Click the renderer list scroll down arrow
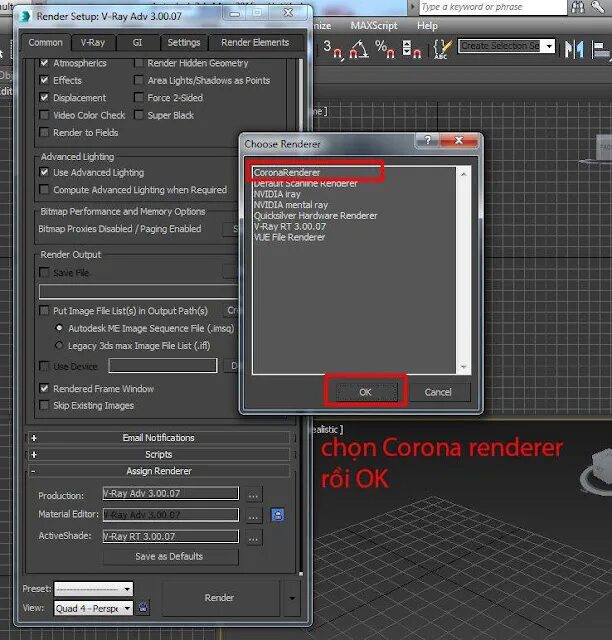612x640 pixels. pos(463,367)
